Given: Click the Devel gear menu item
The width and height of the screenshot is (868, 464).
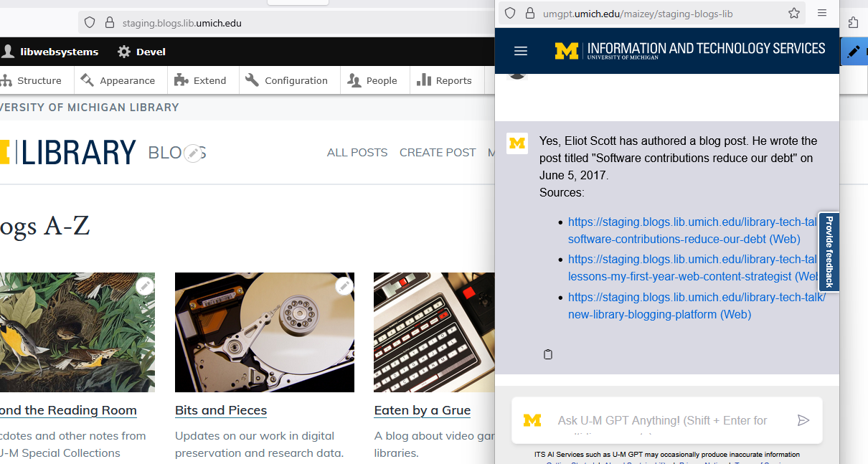Looking at the screenshot, I should [141, 52].
